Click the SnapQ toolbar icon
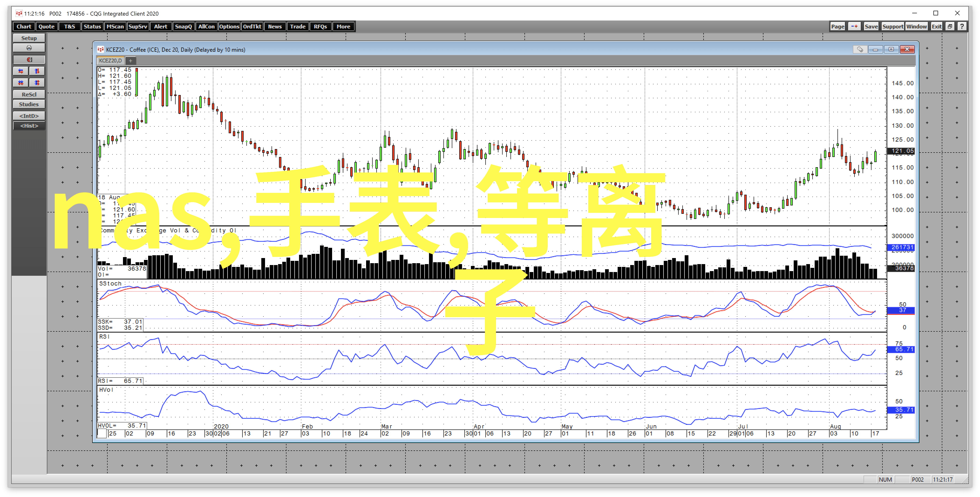980x497 pixels. click(183, 26)
